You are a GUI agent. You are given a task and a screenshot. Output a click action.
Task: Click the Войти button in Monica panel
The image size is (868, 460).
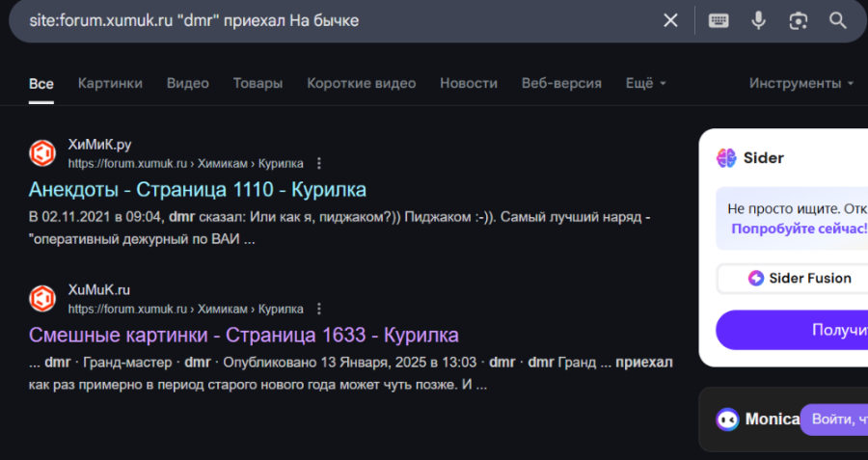[x=834, y=419]
